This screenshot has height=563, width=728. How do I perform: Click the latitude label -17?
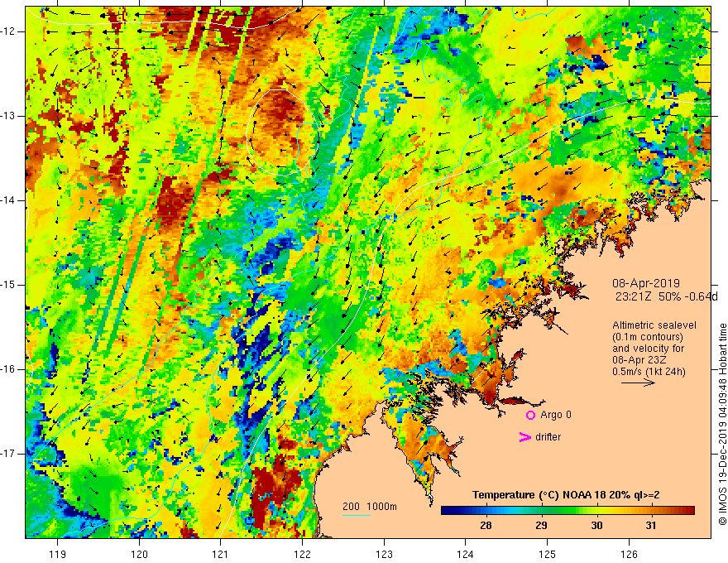click(x=8, y=454)
